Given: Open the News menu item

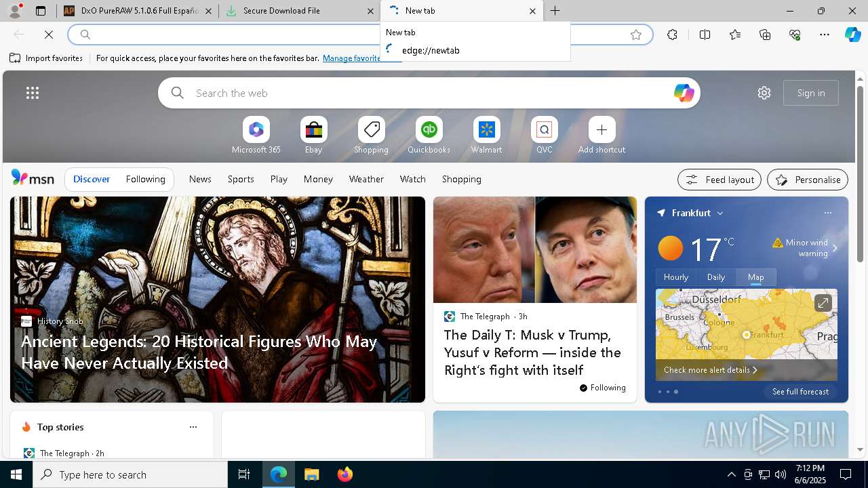Looking at the screenshot, I should [x=200, y=179].
